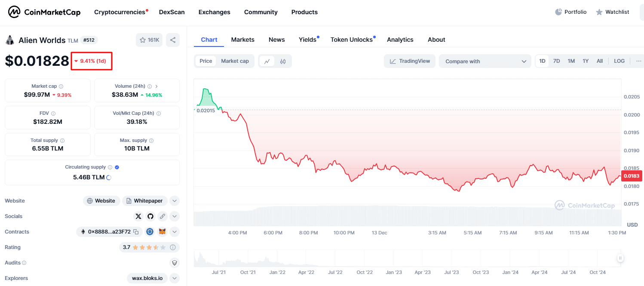Screen dimensions: 644x286
Task: Open the Cryptocurrencies menu
Action: (120, 12)
